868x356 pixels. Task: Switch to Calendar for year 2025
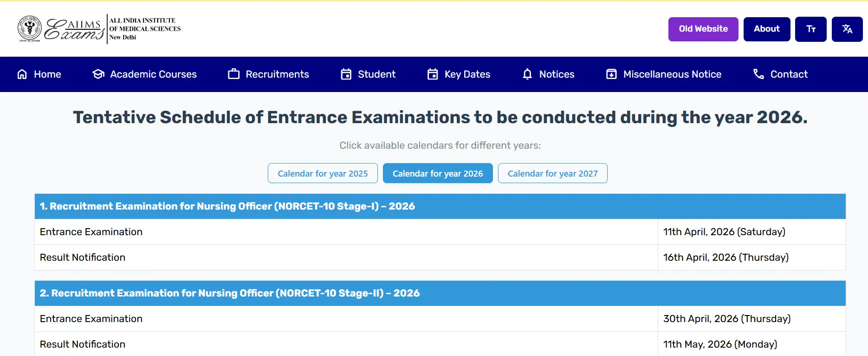point(323,173)
